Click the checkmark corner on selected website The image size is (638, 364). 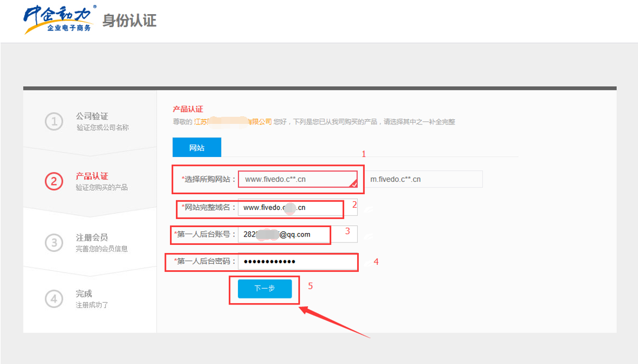pos(353,184)
